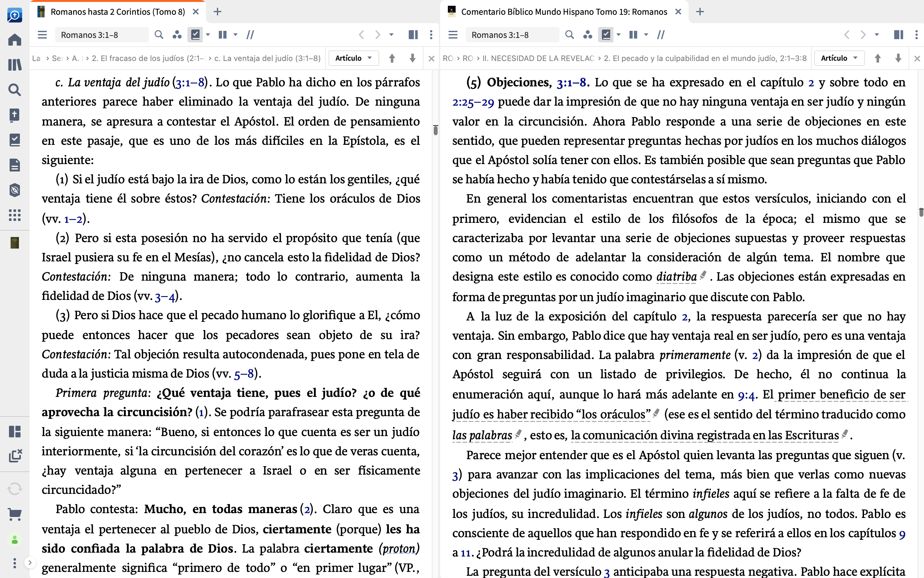The height and width of the screenshot is (578, 924).
Task: Open the store cart icon
Action: 14,514
